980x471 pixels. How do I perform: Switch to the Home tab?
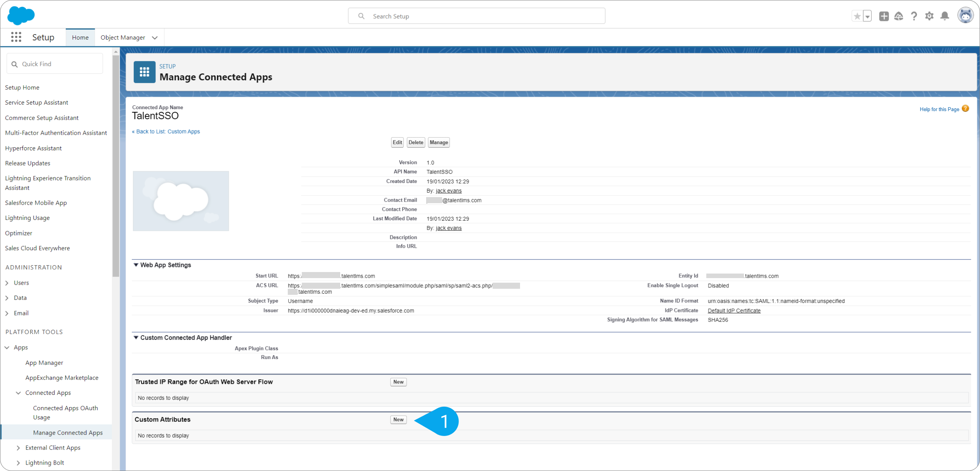[80, 37]
